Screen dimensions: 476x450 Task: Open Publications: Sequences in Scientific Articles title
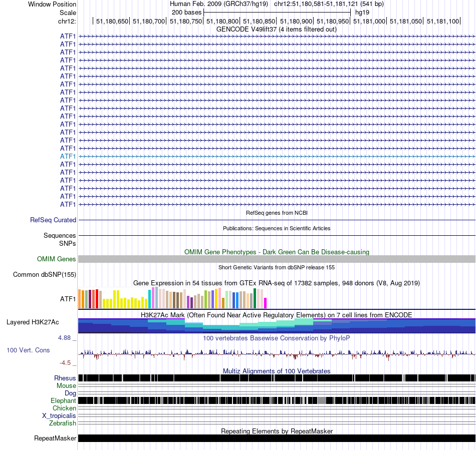click(x=276, y=228)
